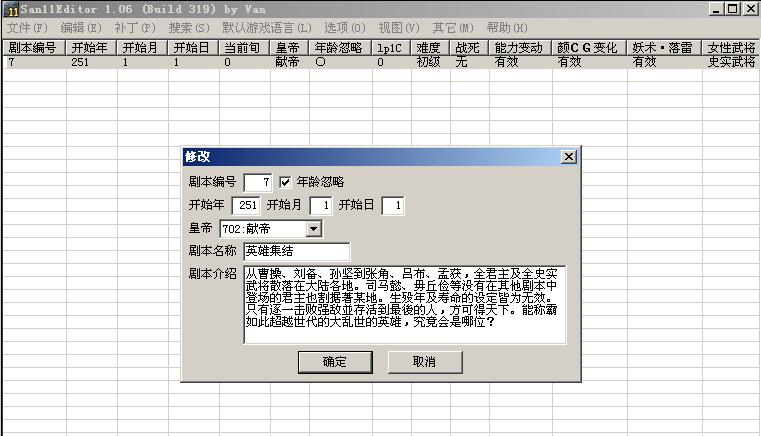761x436 pixels.
Task: Open the 搜索(S) menu
Action: (x=189, y=28)
